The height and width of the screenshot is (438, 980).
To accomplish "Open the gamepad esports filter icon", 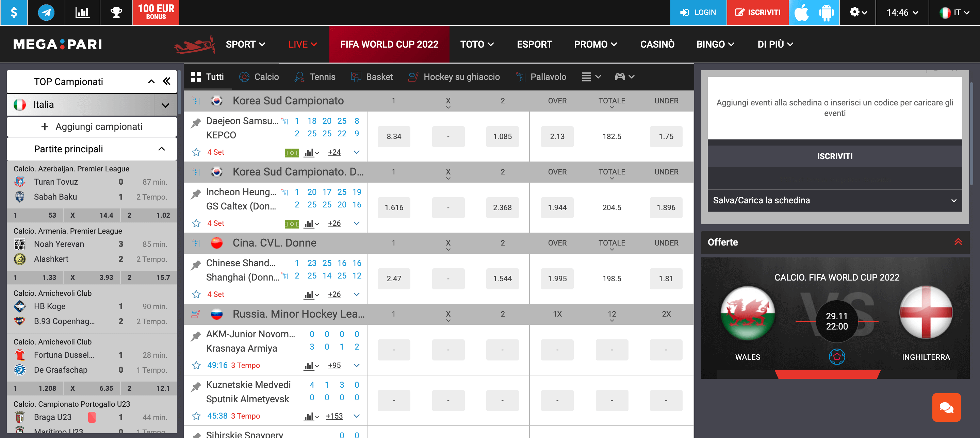I will pyautogui.click(x=624, y=77).
